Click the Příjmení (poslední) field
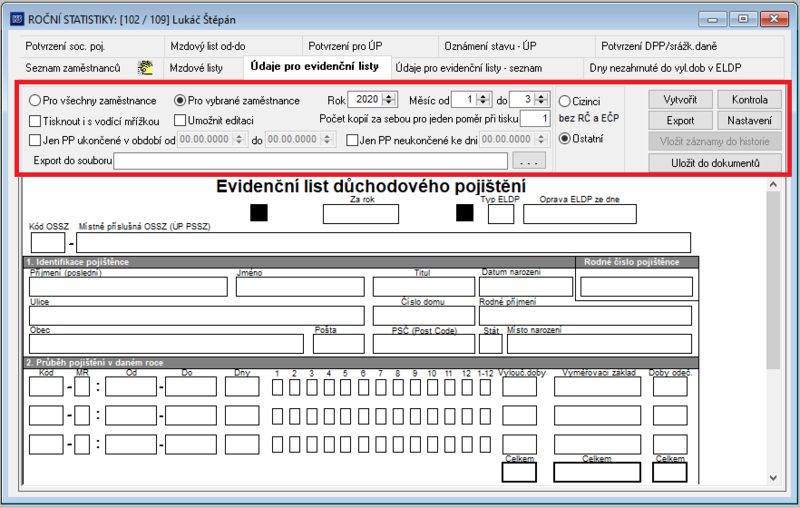Screen dimensions: 800x508 coord(128,287)
